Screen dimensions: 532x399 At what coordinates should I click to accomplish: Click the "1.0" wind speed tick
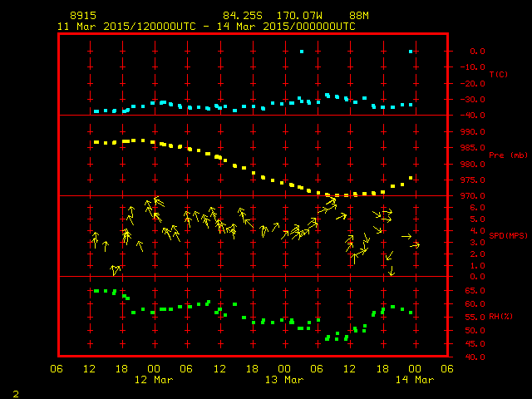(x=477, y=266)
